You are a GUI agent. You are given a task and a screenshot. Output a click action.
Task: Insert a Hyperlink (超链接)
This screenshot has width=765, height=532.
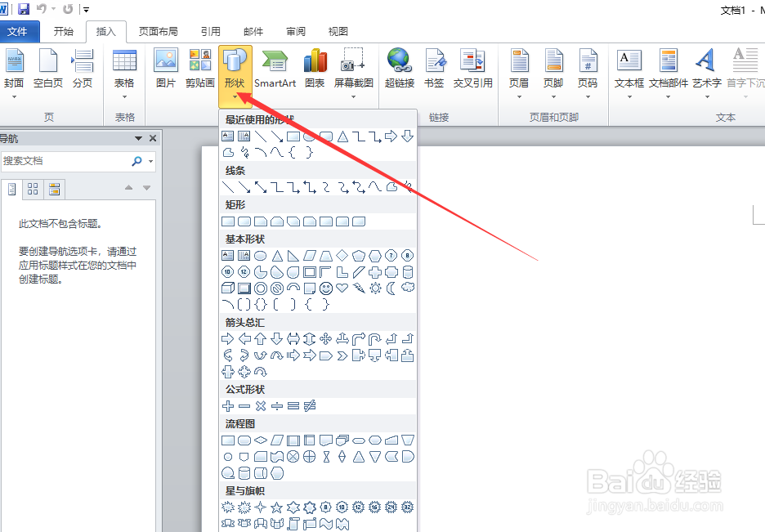[x=400, y=69]
